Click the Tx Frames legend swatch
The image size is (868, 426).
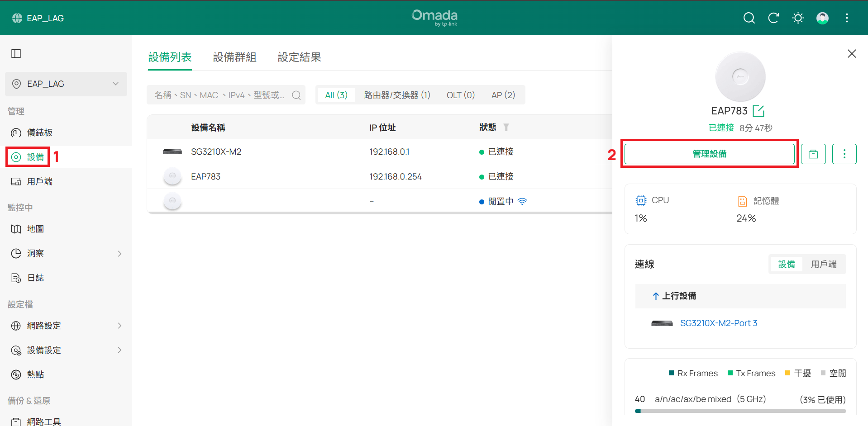click(x=730, y=373)
